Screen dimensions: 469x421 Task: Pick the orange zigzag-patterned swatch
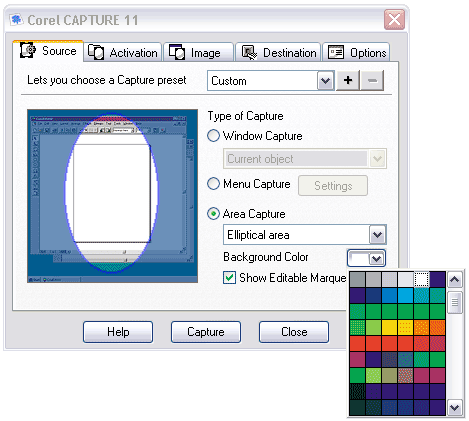tap(437, 327)
